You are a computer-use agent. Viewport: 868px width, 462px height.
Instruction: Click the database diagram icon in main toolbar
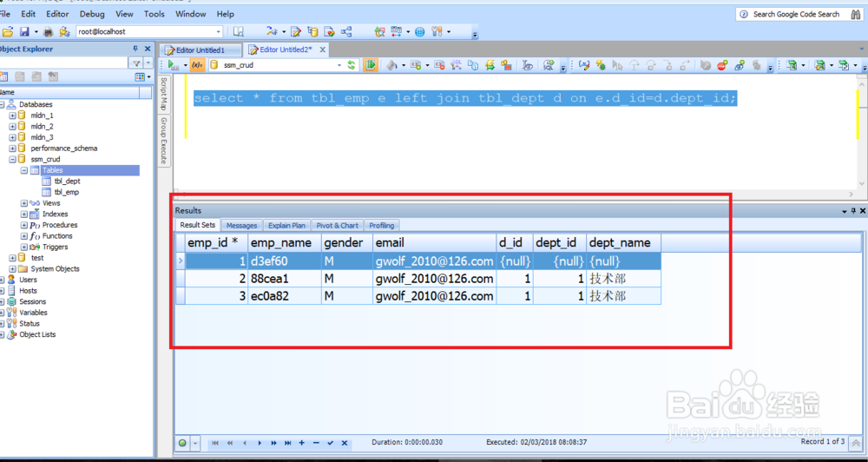(x=347, y=31)
